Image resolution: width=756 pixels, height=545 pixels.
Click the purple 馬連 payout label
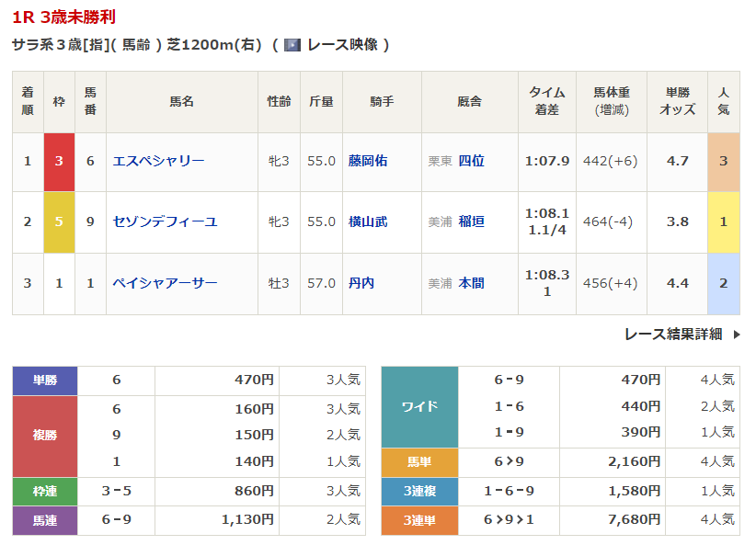coord(45,520)
